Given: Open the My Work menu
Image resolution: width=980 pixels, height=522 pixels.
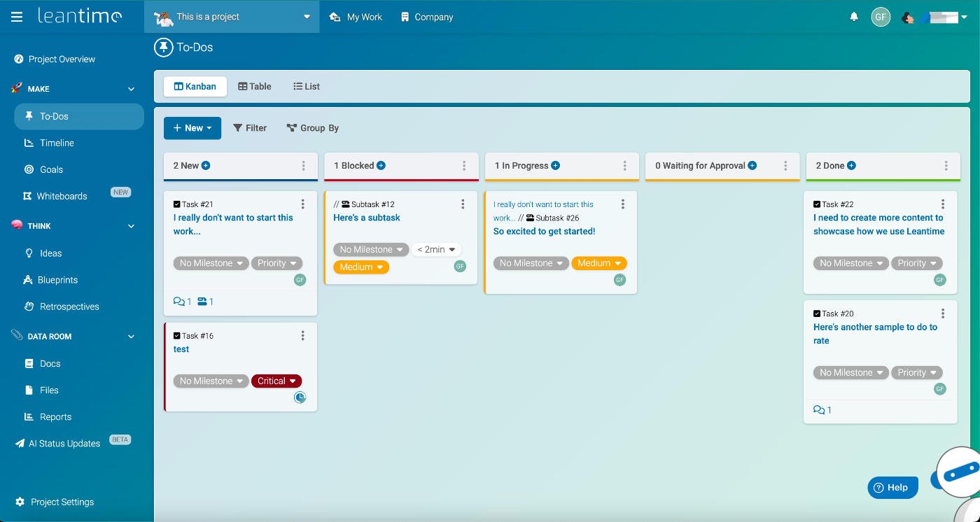Looking at the screenshot, I should pos(356,16).
